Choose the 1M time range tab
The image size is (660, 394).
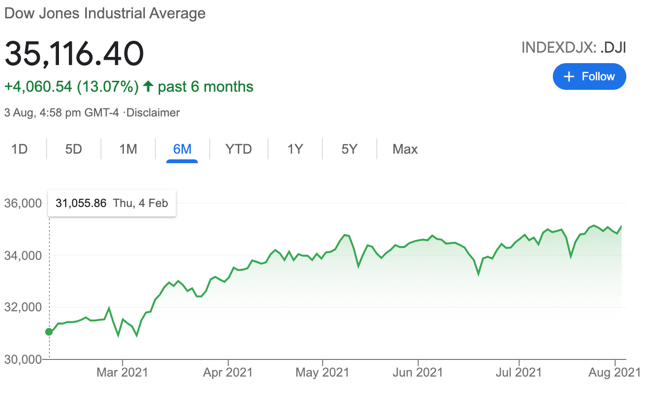(128, 149)
